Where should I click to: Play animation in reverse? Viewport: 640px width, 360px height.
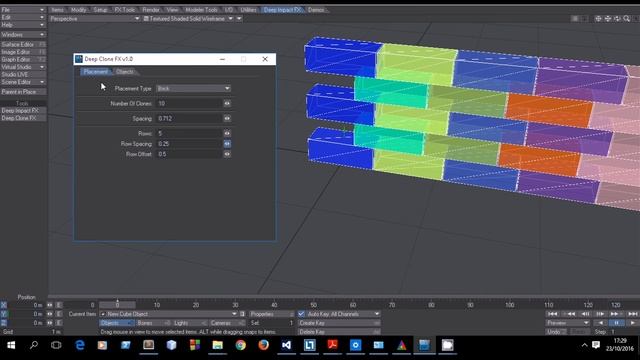[x=600, y=323]
